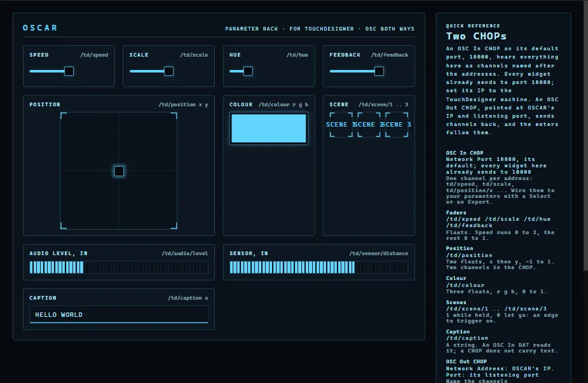Click the Speed slider handle

pos(69,71)
